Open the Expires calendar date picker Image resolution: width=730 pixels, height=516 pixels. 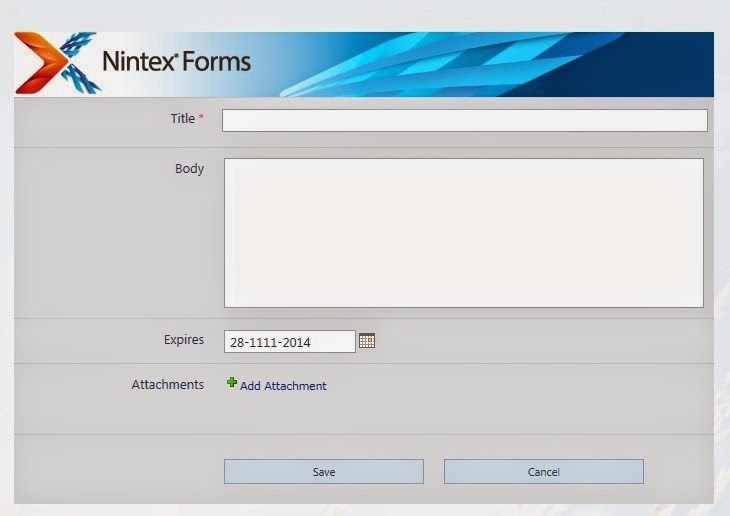pyautogui.click(x=367, y=341)
